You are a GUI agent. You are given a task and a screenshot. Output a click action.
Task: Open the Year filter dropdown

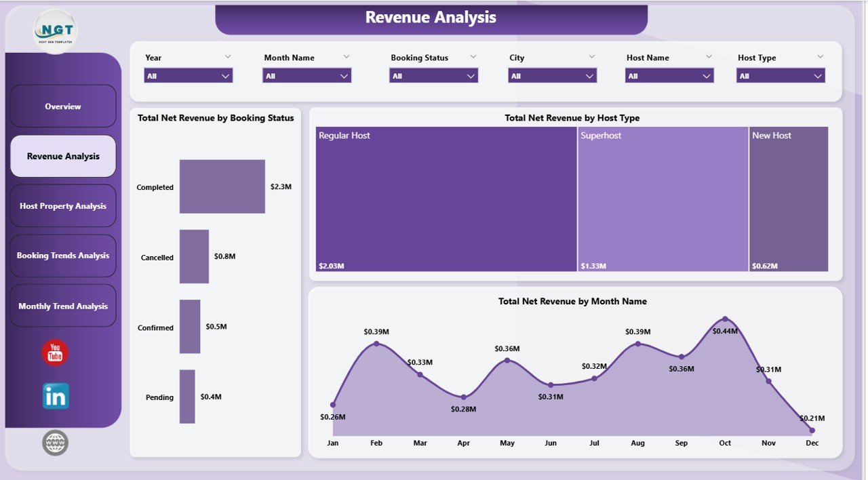tap(188, 75)
